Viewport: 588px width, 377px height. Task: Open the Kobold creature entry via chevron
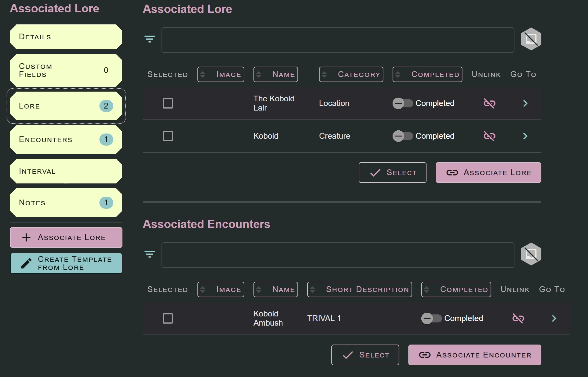pyautogui.click(x=525, y=136)
